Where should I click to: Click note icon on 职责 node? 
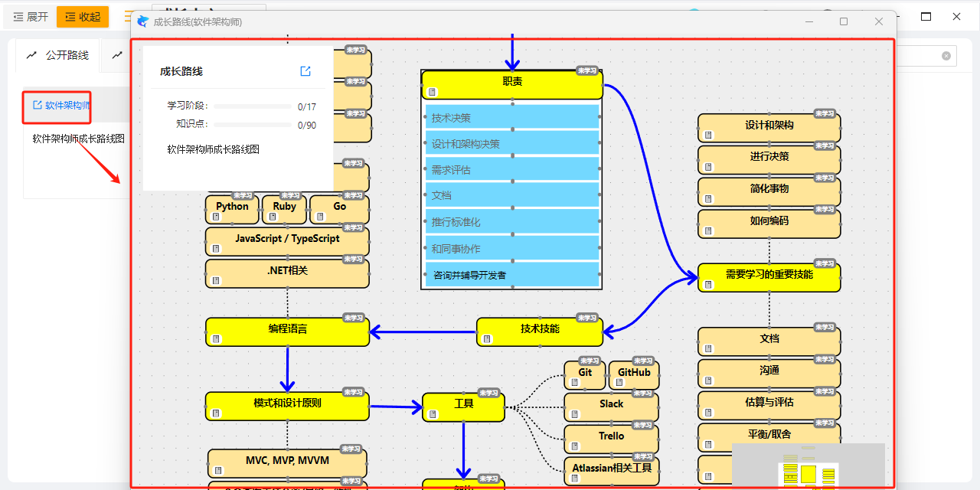[433, 92]
